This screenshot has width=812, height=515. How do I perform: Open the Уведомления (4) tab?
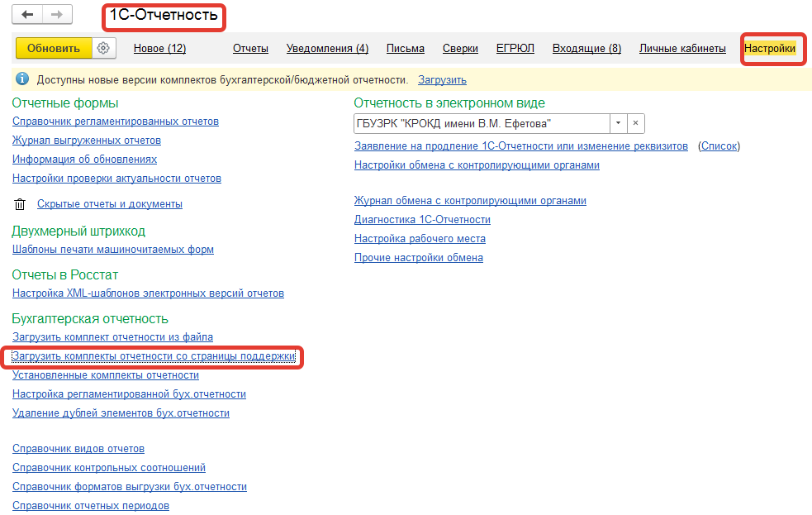click(327, 49)
